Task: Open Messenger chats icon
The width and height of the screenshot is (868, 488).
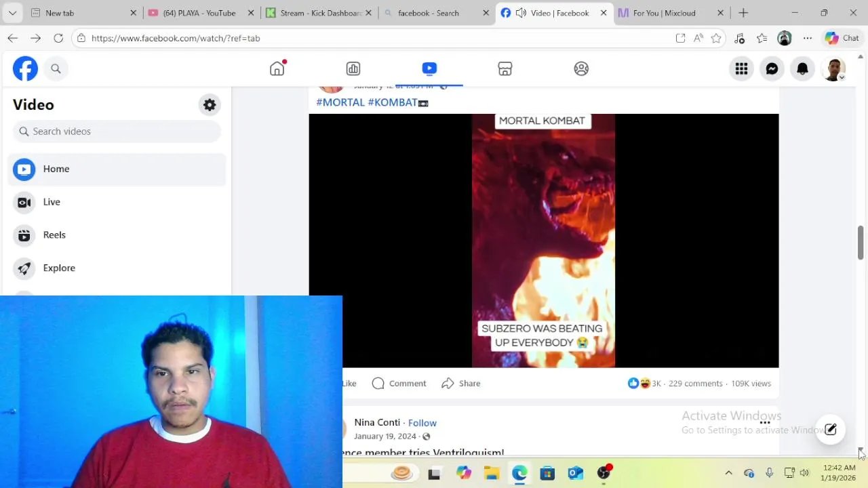Action: pyautogui.click(x=772, y=68)
